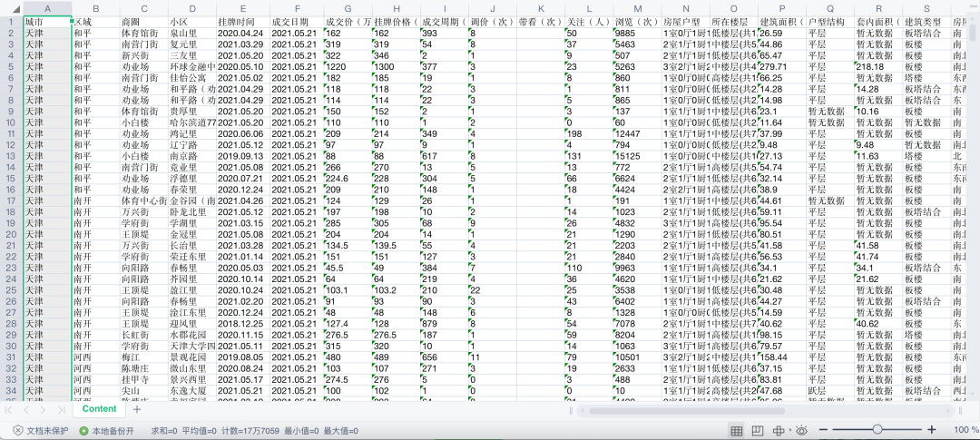Click the 挂牌时间 header cell

[x=242, y=22]
